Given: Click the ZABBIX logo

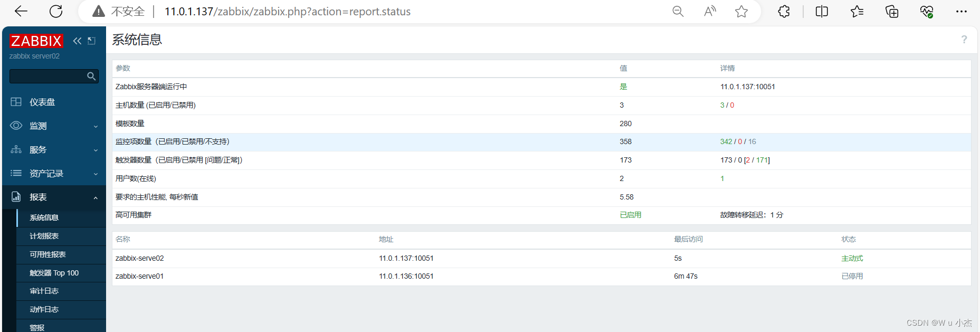Looking at the screenshot, I should point(36,41).
